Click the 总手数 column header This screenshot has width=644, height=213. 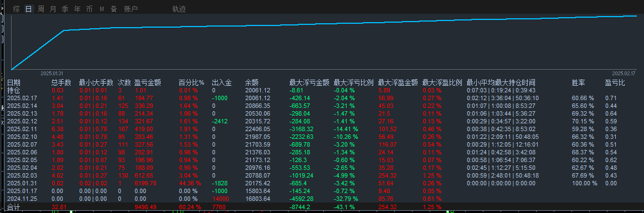click(61, 82)
